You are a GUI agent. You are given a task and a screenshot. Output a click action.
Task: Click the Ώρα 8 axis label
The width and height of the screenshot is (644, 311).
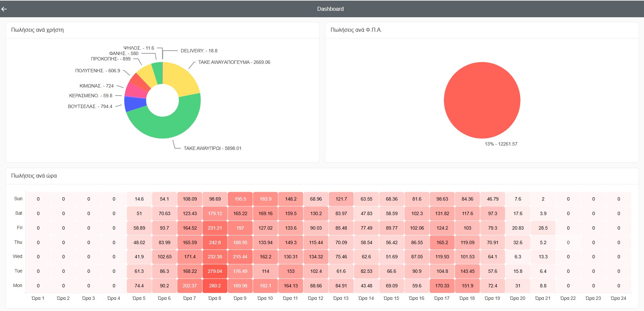point(215,298)
